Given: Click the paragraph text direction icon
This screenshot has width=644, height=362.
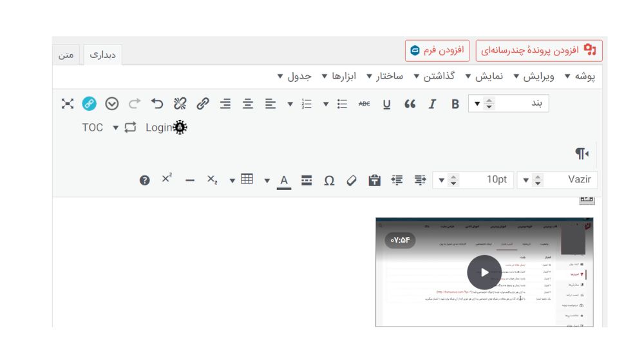Looking at the screenshot, I should [582, 154].
